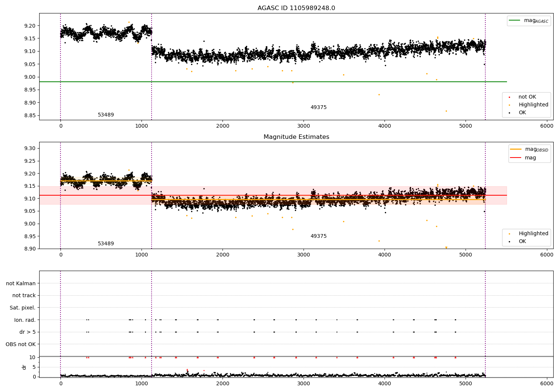Click the '9.25' y-axis tick label
Screen dimensions: 560x392
pos(29,161)
